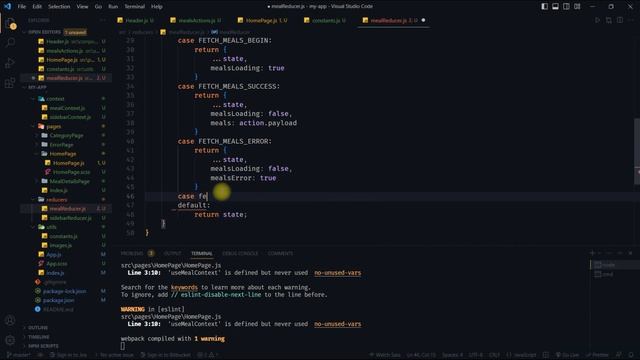Open the Accounts menu icon
The width and height of the screenshot is (640, 360).
pyautogui.click(x=10, y=320)
